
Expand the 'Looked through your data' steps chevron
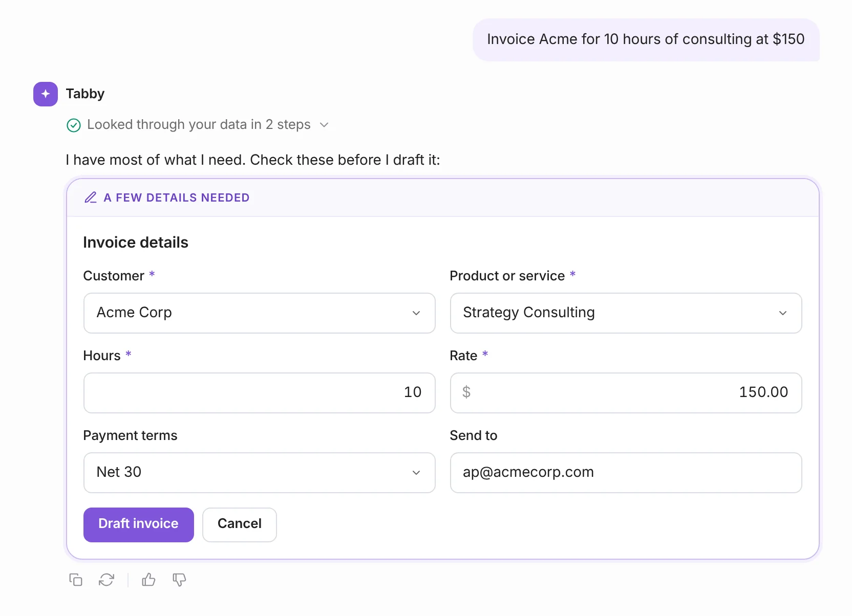click(x=324, y=125)
